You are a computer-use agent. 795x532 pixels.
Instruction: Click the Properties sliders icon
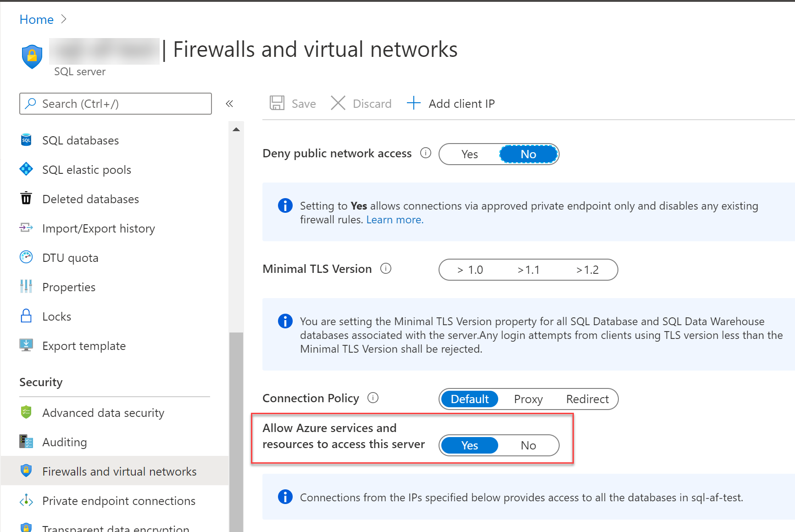[x=26, y=287]
